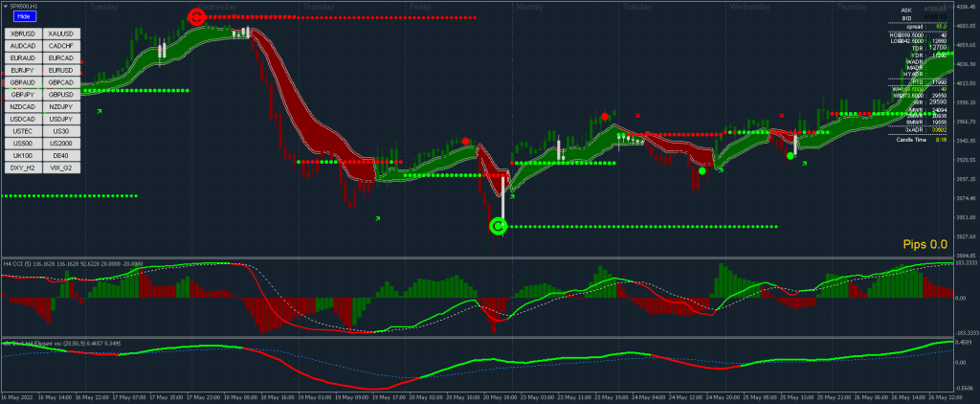Choose the CADCHF symbol button

[x=60, y=46]
